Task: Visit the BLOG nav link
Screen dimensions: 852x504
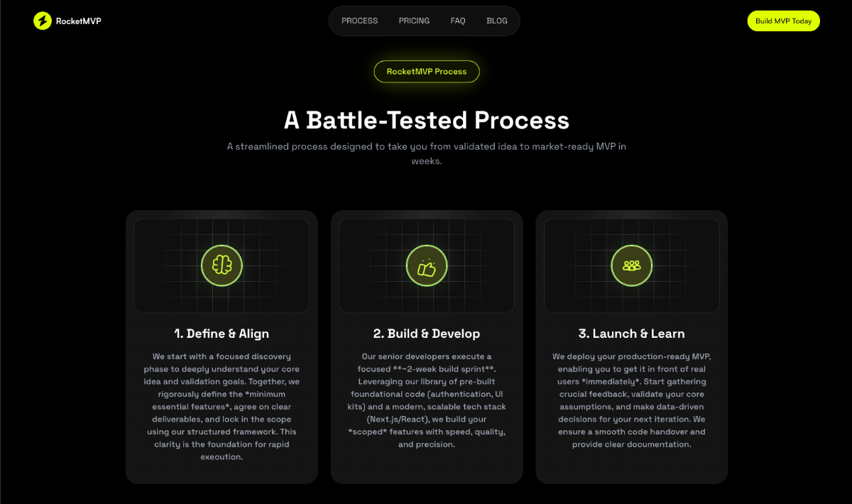Action: pyautogui.click(x=497, y=21)
